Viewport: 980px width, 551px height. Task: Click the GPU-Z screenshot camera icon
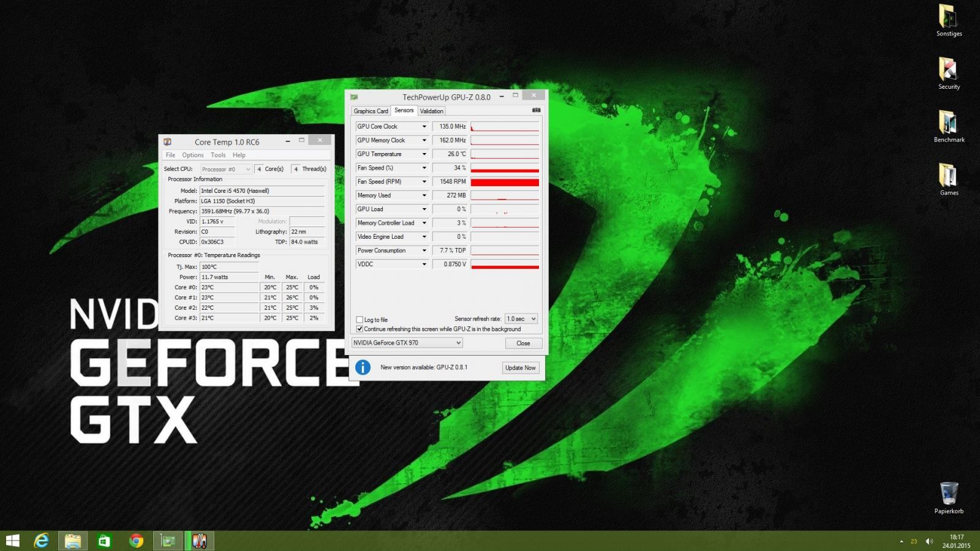click(x=536, y=110)
